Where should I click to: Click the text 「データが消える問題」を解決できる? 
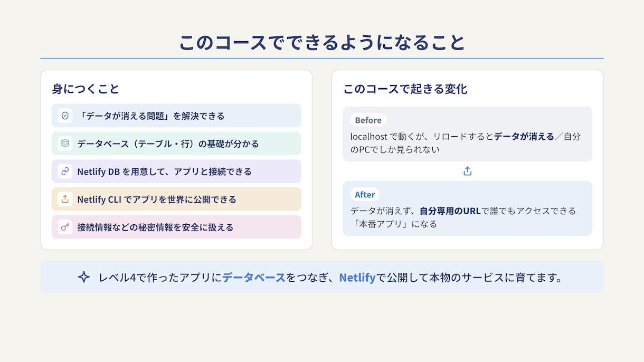point(151,116)
